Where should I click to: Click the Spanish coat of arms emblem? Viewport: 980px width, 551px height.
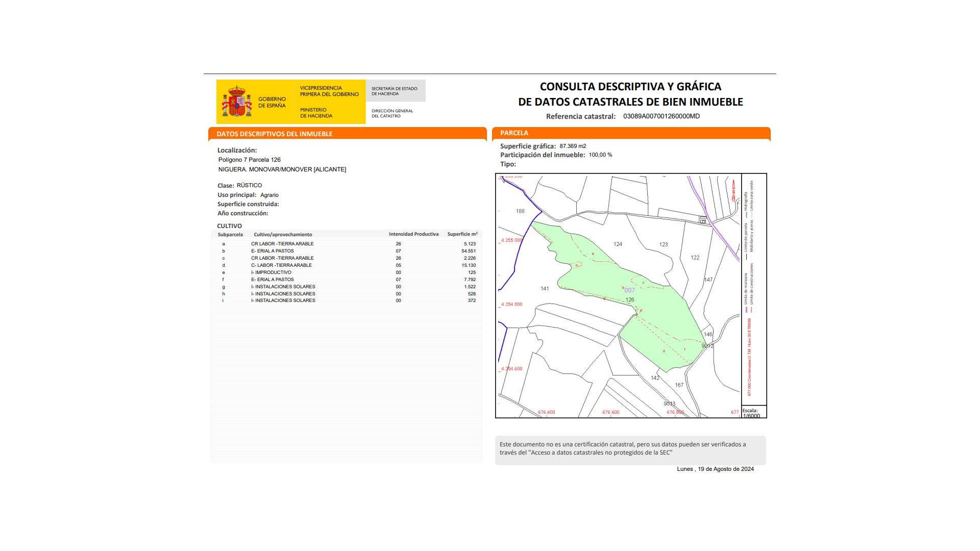236,101
